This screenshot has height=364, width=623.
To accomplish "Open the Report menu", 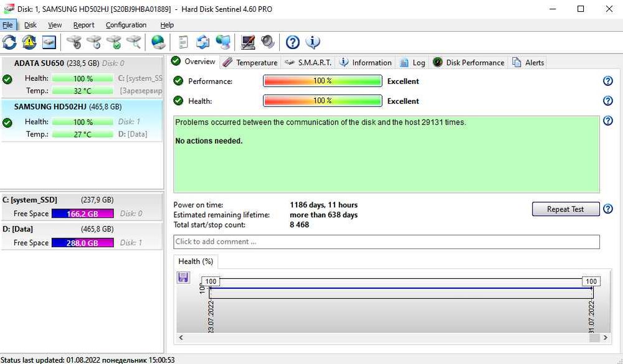I will pos(84,25).
